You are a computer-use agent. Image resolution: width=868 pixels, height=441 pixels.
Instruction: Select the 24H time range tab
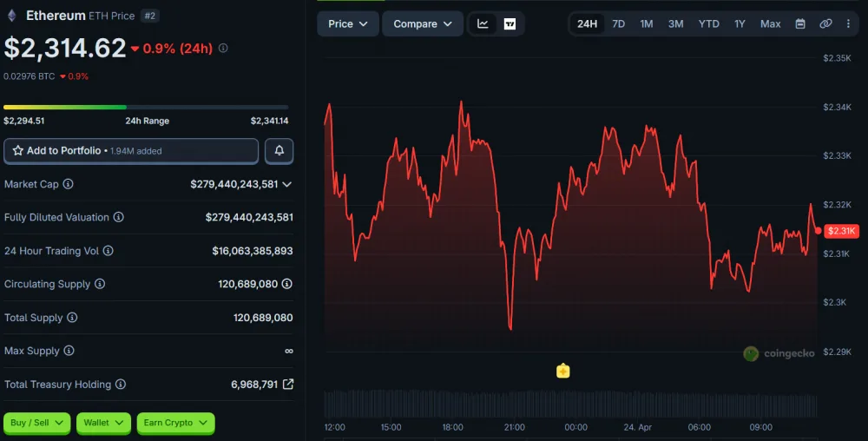[587, 23]
